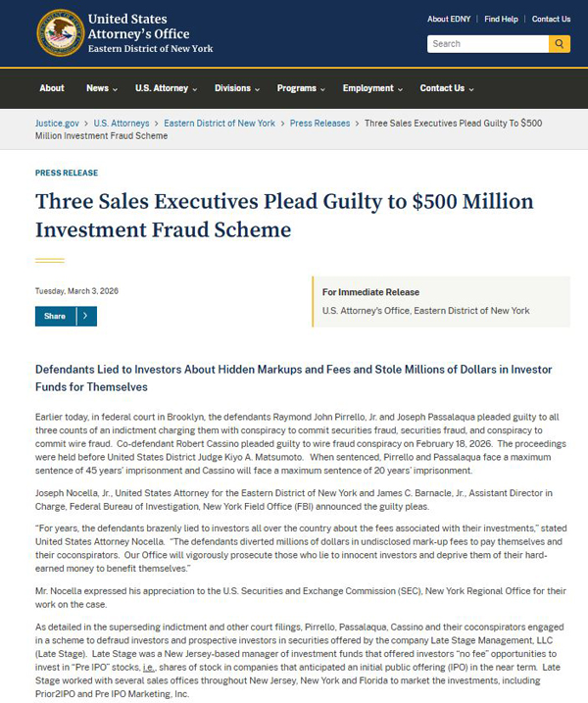Open the Employment dropdown menu

(373, 88)
